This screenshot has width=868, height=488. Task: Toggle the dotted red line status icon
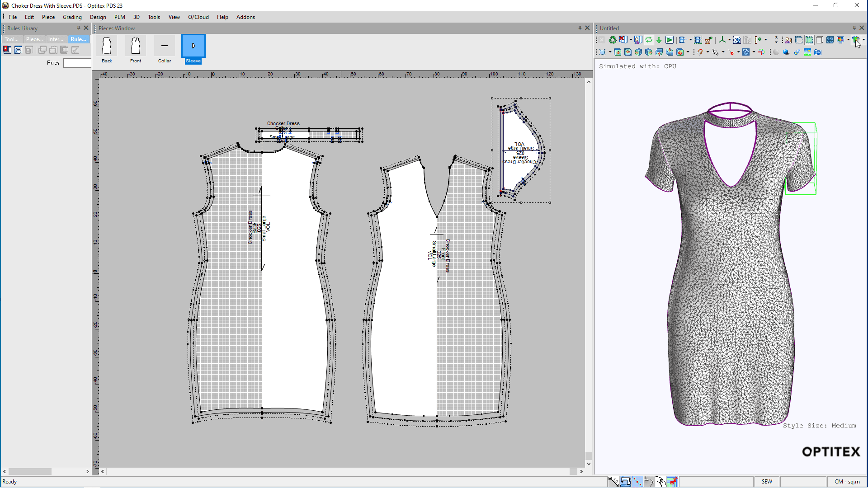(x=637, y=482)
